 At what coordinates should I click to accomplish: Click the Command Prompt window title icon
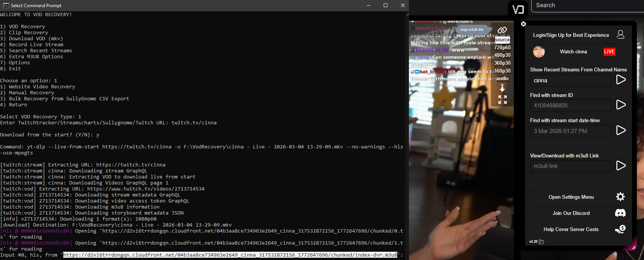click(6, 5)
